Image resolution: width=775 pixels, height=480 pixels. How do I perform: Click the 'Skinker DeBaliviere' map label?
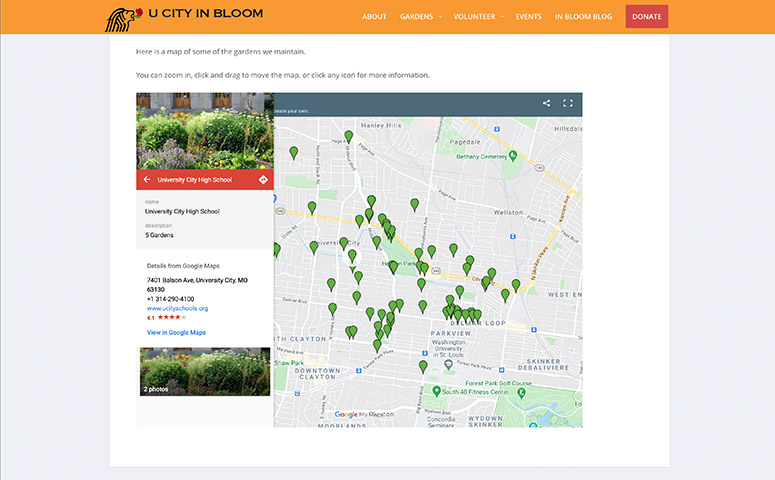[543, 365]
